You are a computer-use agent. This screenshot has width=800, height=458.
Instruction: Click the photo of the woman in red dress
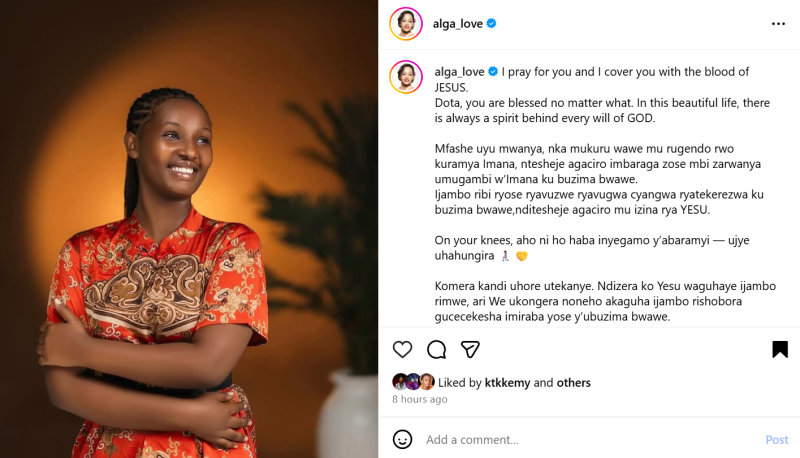point(189,229)
